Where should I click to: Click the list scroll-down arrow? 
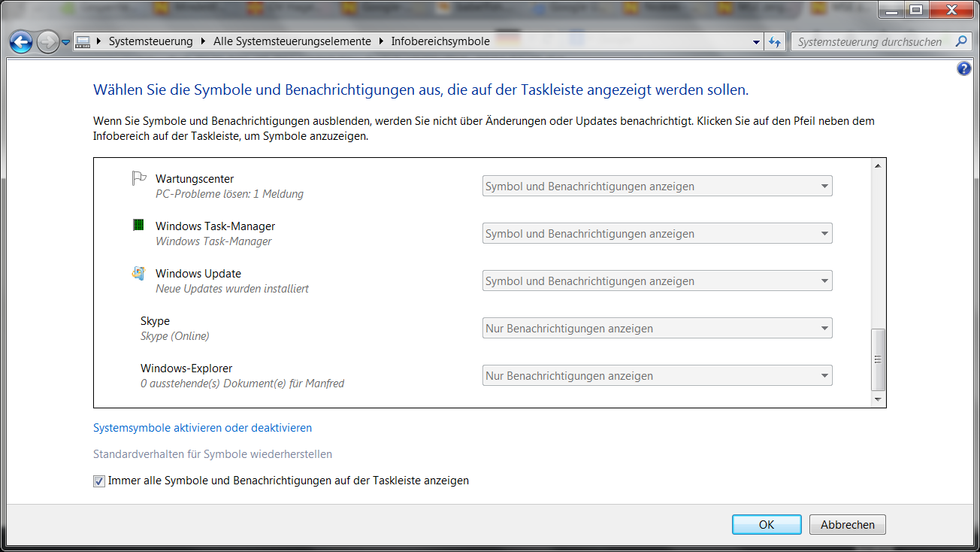(878, 400)
